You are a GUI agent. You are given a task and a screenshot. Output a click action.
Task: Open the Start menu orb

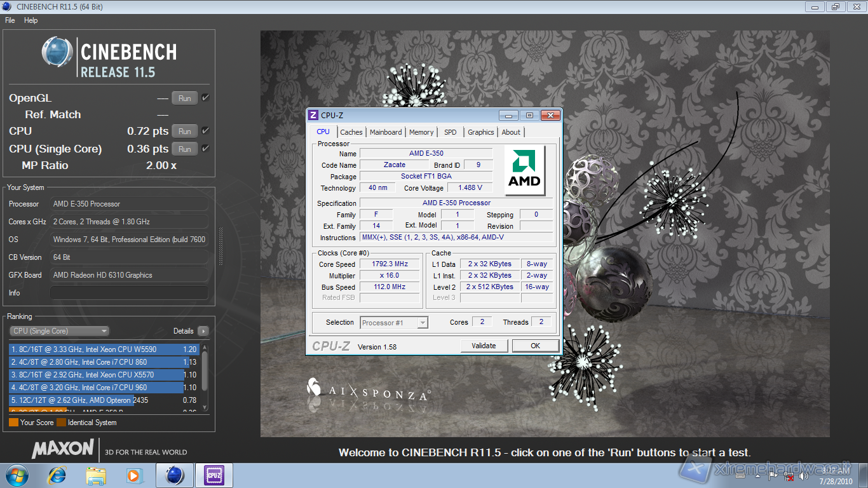coord(16,475)
